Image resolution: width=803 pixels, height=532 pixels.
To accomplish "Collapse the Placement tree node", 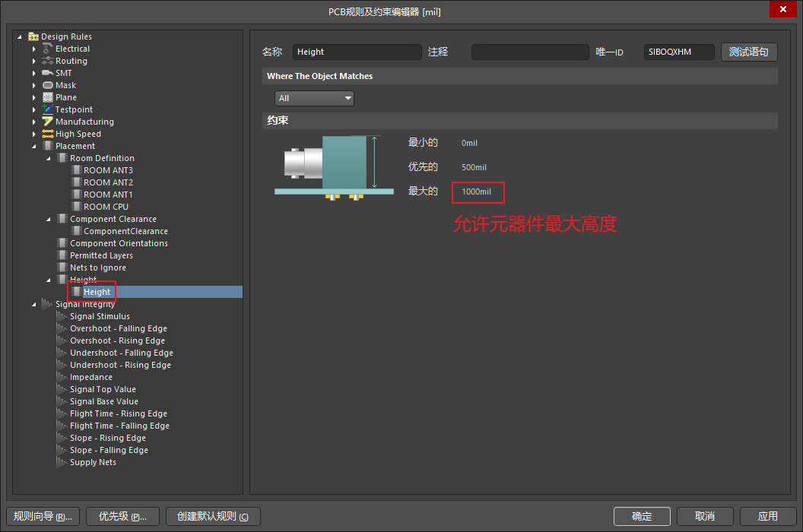I will coord(33,146).
